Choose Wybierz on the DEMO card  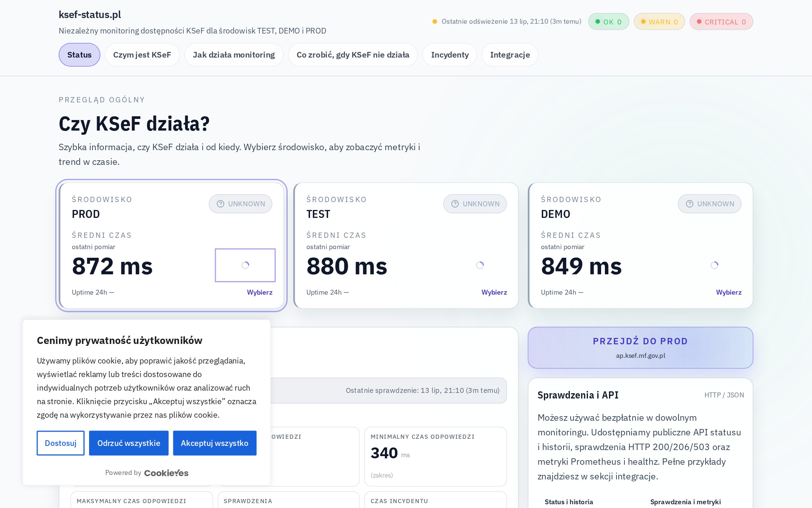click(729, 292)
